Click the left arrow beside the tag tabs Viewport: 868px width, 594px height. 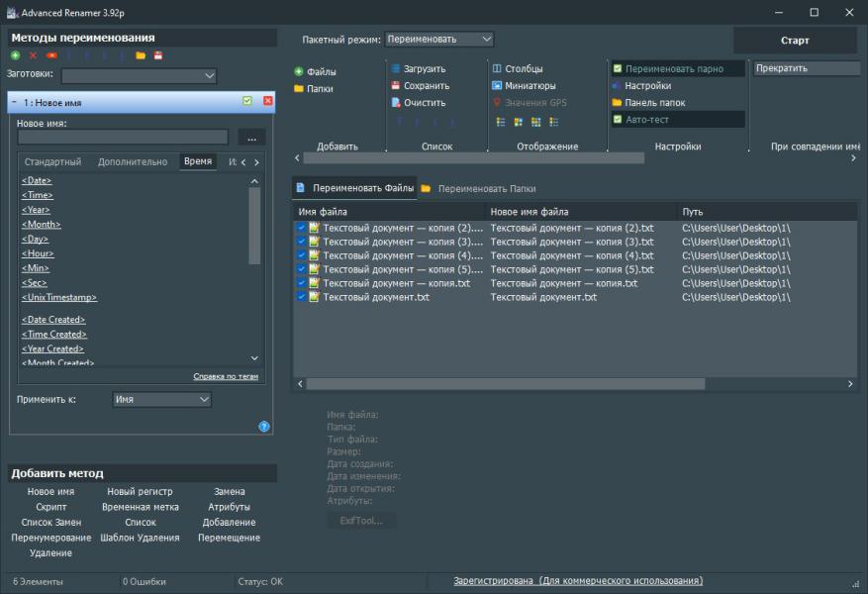point(243,162)
